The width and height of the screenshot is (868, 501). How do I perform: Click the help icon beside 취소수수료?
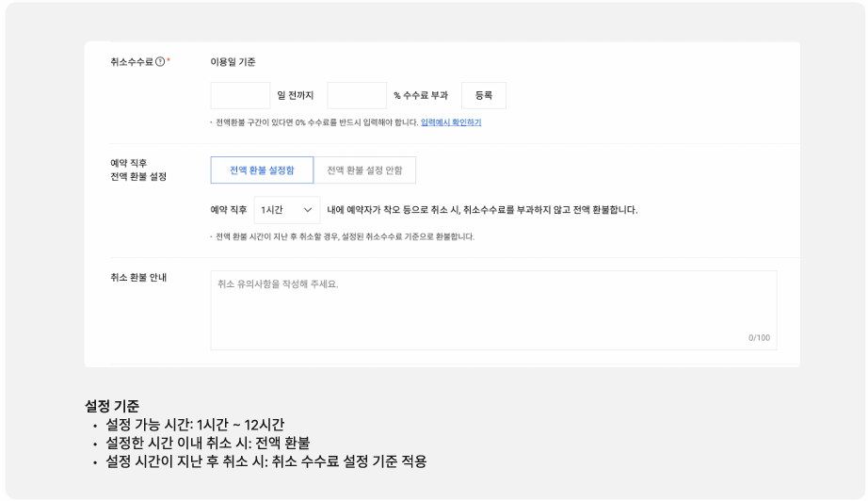tap(160, 62)
